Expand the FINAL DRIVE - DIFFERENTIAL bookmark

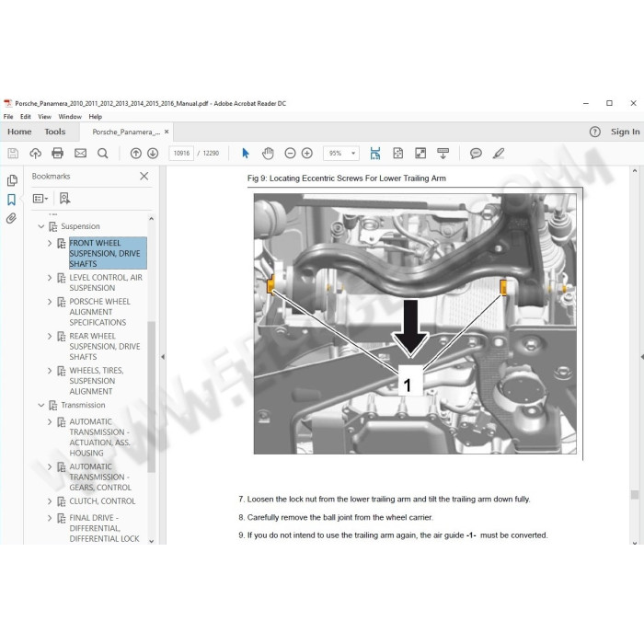(x=50, y=518)
